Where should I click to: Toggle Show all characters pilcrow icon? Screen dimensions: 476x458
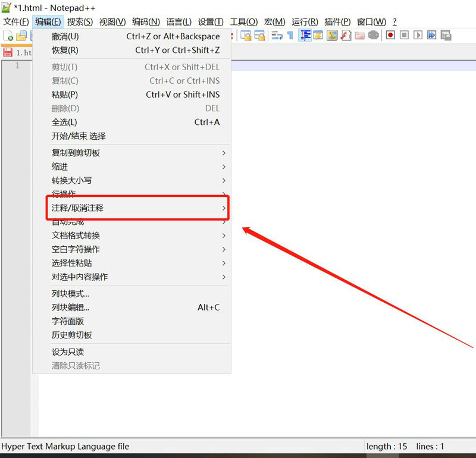coord(290,36)
